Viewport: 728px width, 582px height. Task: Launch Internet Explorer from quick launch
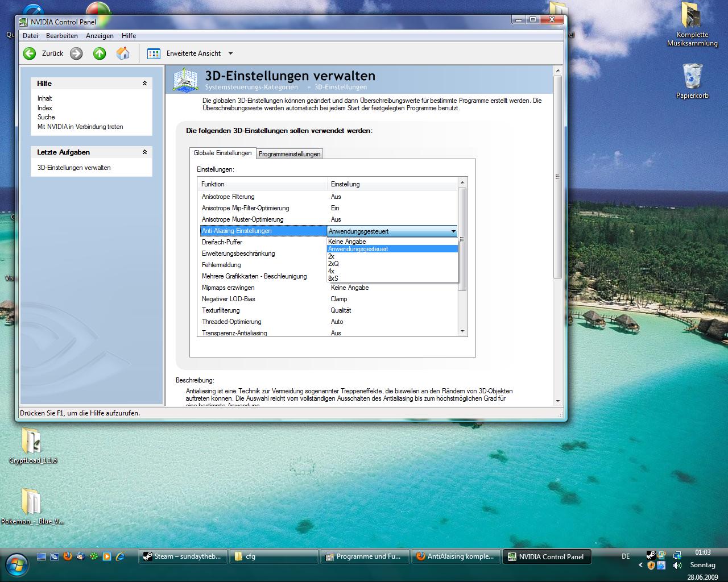click(x=120, y=556)
